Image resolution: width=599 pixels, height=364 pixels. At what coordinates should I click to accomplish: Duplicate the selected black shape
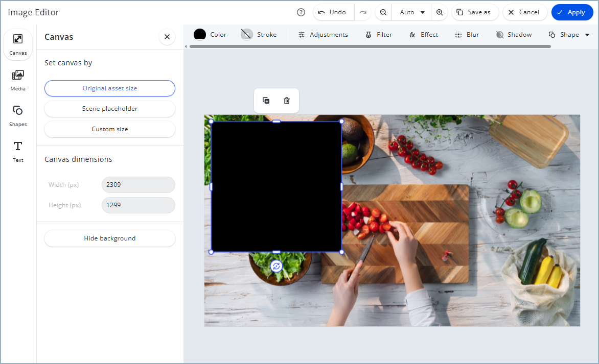(x=266, y=101)
